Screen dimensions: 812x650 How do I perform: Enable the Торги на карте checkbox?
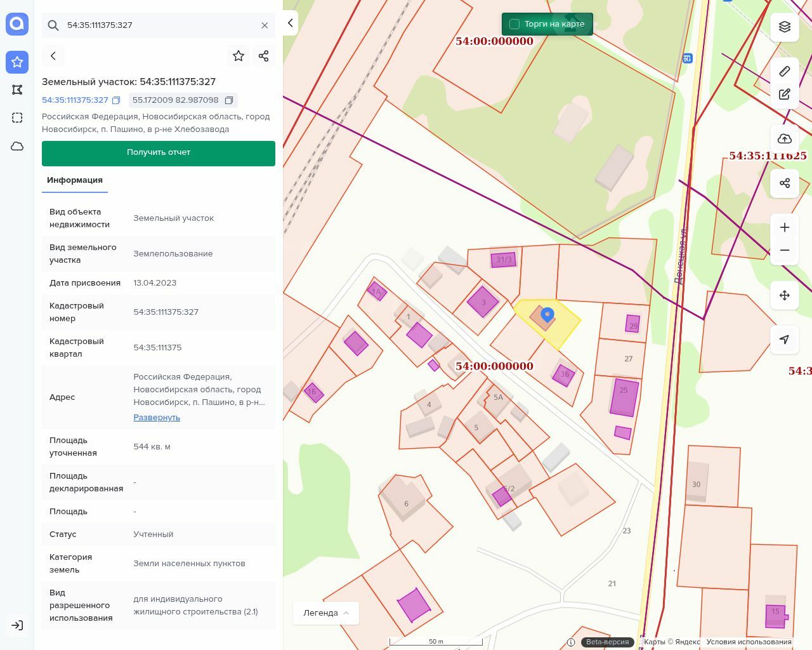click(514, 24)
